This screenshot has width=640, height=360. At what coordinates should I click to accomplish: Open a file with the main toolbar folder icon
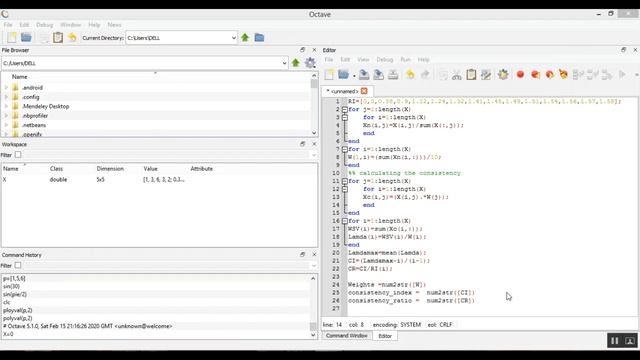click(26, 38)
